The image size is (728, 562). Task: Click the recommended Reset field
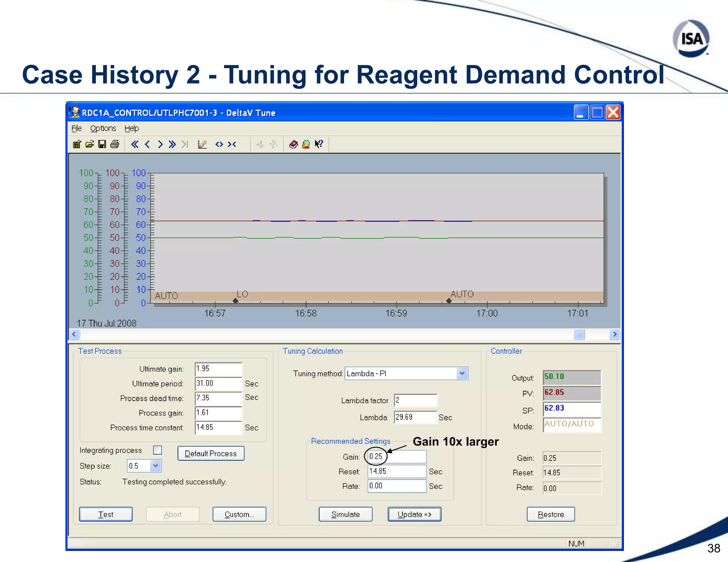pyautogui.click(x=397, y=471)
